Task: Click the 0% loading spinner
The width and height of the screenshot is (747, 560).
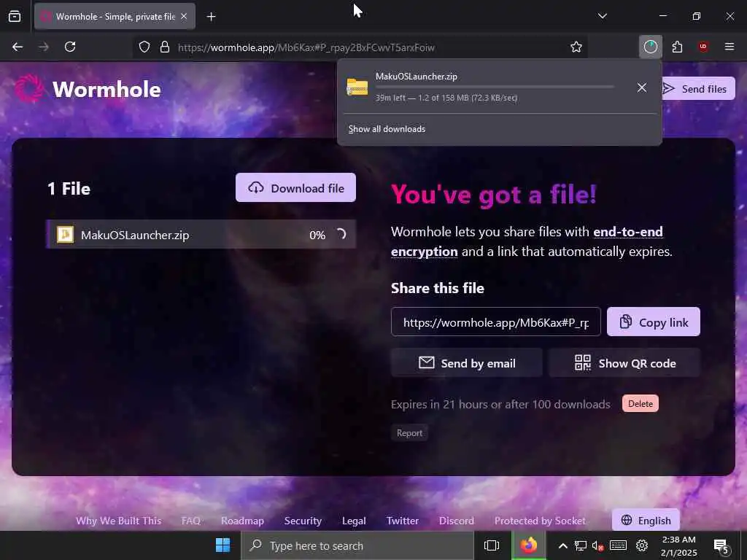Action: 341,234
